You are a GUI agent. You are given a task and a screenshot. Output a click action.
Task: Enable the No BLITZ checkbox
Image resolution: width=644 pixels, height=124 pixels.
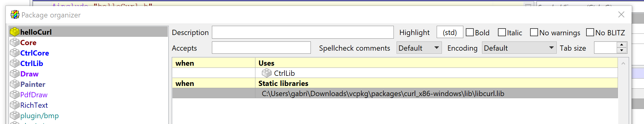pyautogui.click(x=590, y=32)
